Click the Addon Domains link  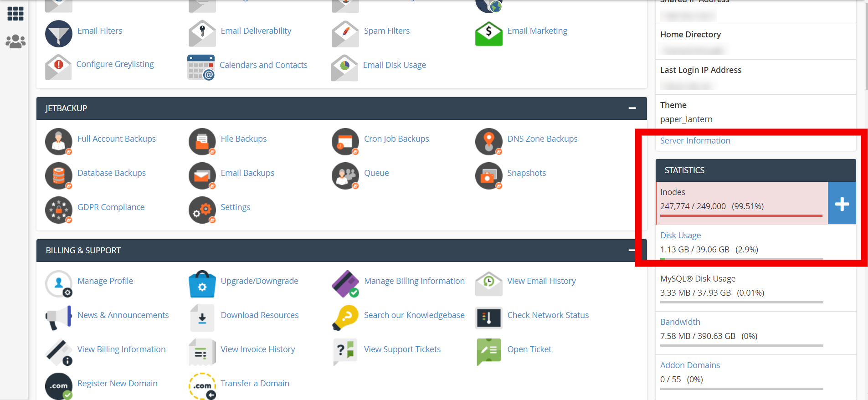tap(690, 365)
